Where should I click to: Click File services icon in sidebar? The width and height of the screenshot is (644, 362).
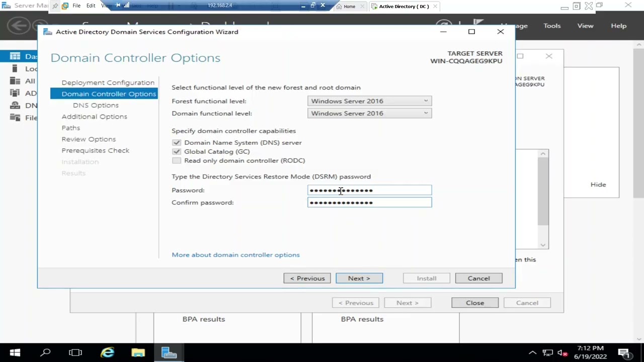click(x=15, y=118)
